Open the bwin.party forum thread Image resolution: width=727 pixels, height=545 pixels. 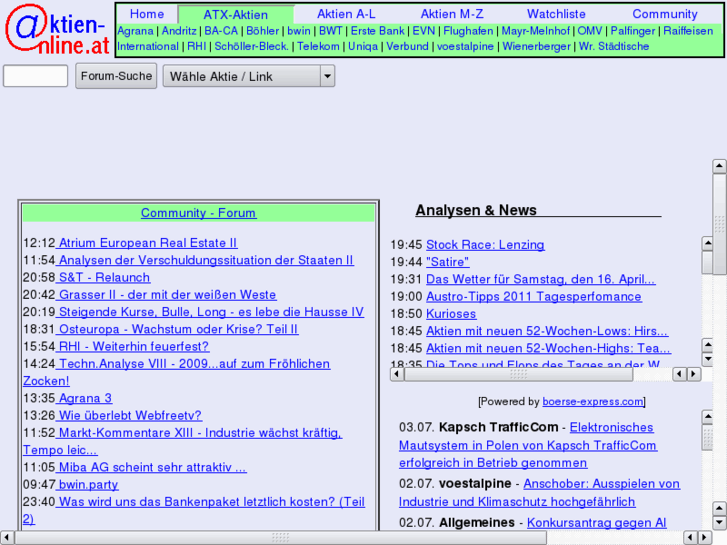87,485
